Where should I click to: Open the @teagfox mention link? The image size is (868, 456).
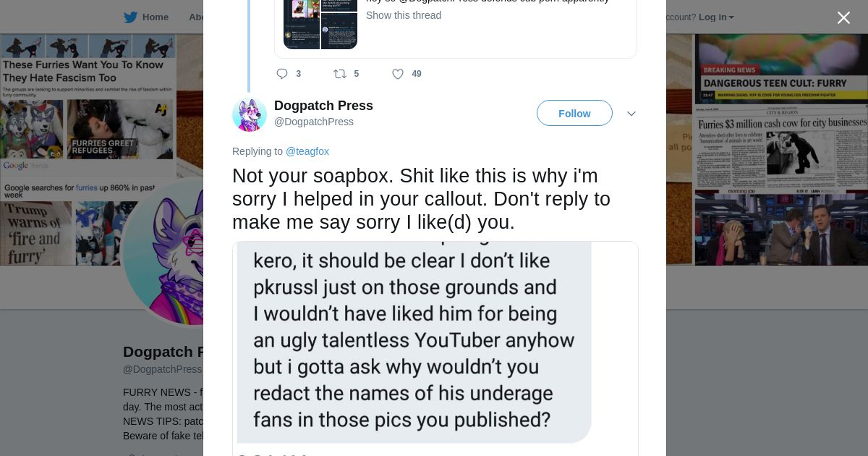pos(307,151)
